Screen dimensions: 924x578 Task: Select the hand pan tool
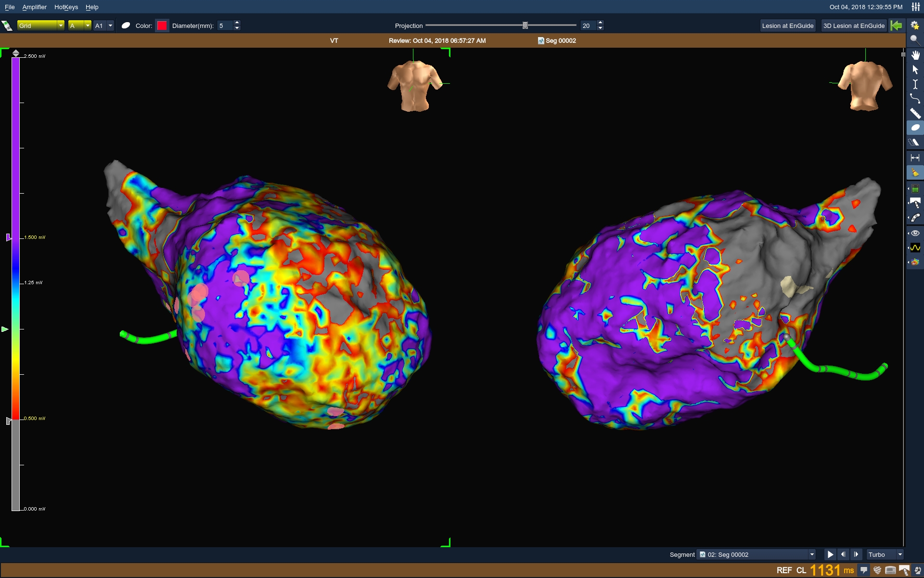click(915, 55)
